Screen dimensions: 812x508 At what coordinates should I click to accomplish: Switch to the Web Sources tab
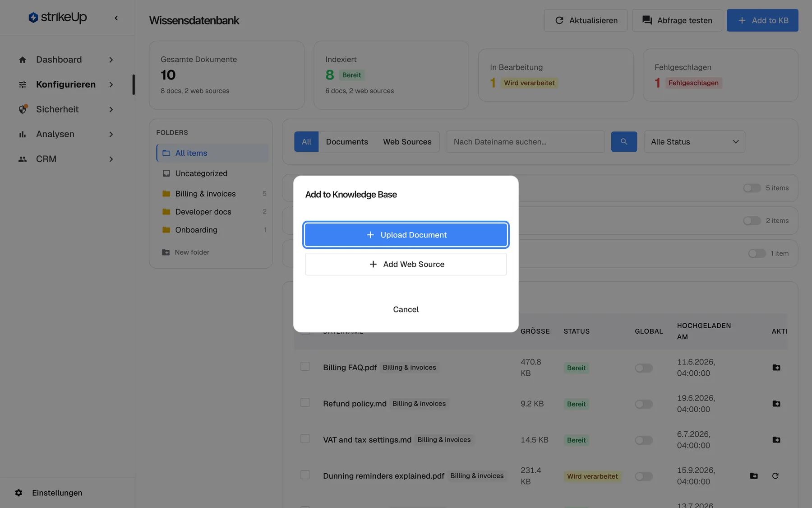(x=407, y=142)
